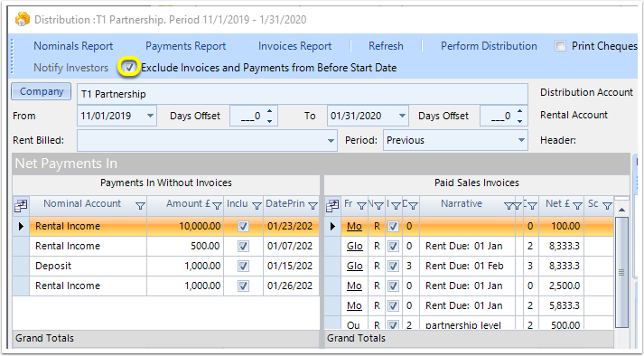
Task: Click the Company button
Action: (42, 91)
